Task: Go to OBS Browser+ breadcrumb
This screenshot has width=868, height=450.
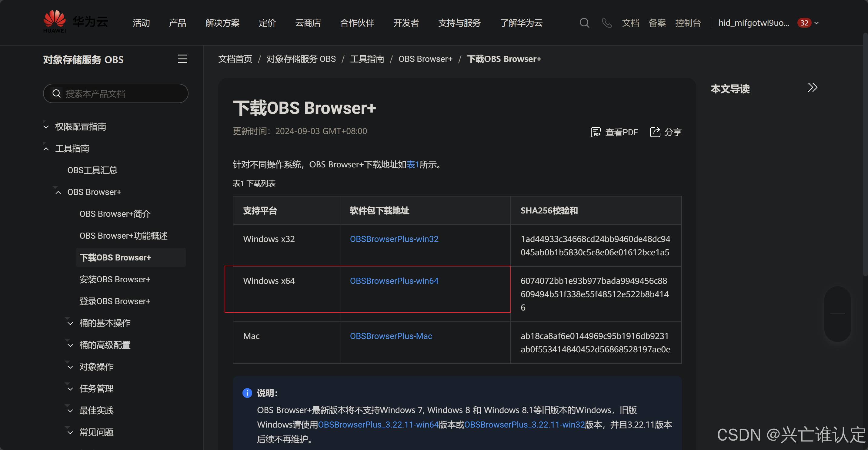Action: point(425,59)
